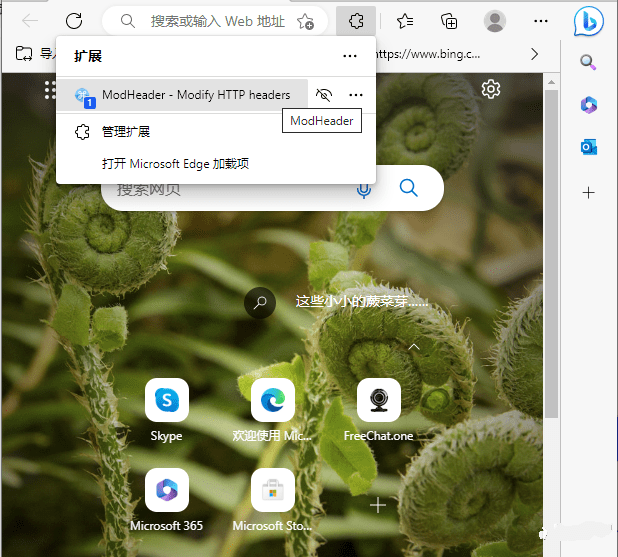Viewport: 618px width, 557px height.
Task: Open the Favorites star icon
Action: click(x=405, y=21)
